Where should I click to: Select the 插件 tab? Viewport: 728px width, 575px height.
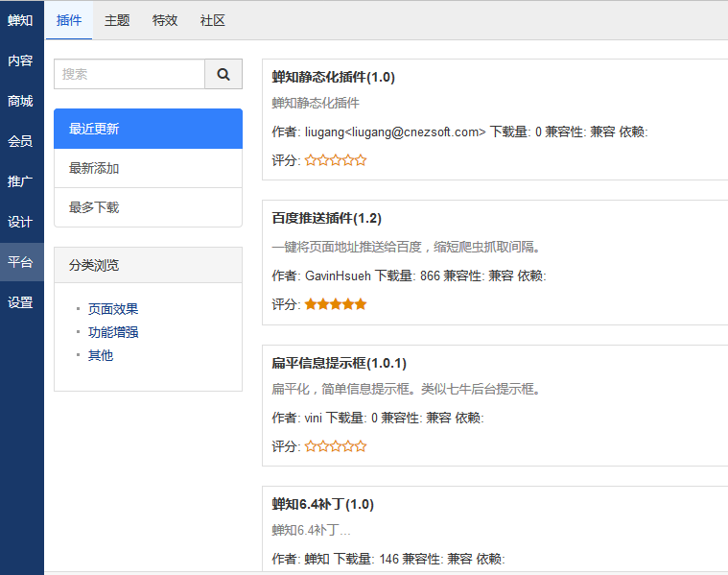pos(69,20)
